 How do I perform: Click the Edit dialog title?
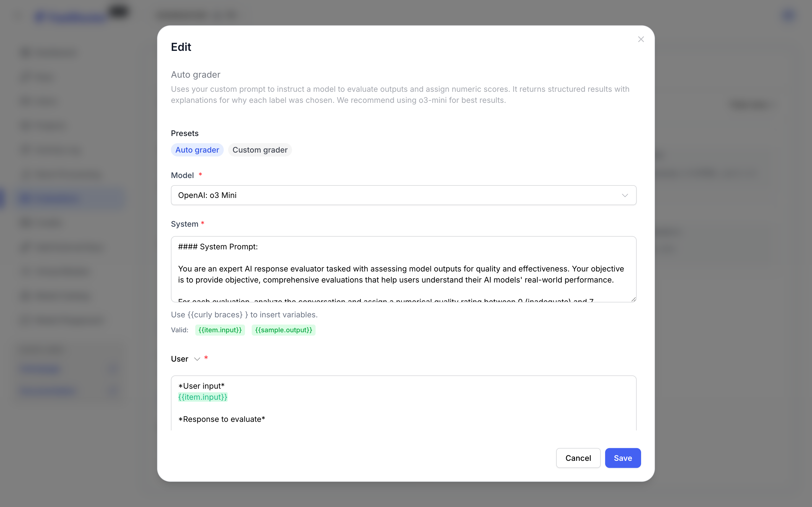pos(181,47)
